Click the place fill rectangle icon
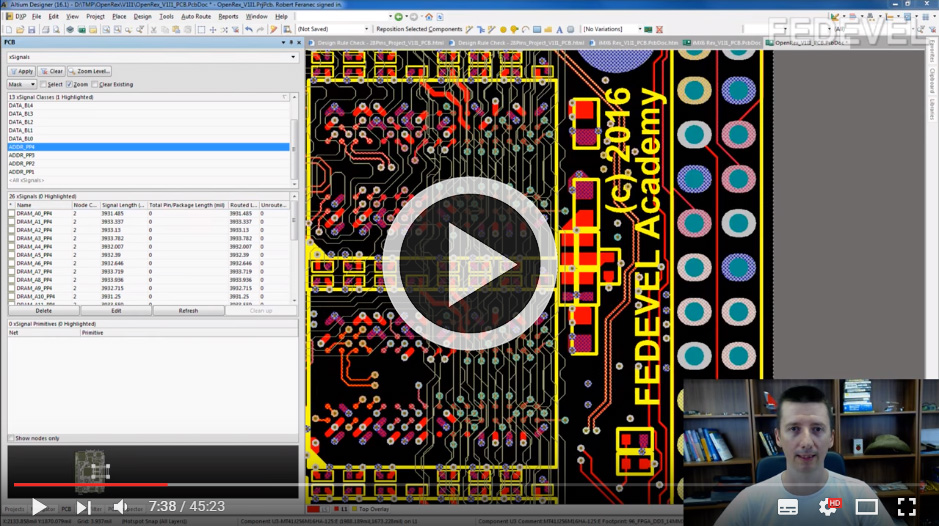 pos(537,29)
